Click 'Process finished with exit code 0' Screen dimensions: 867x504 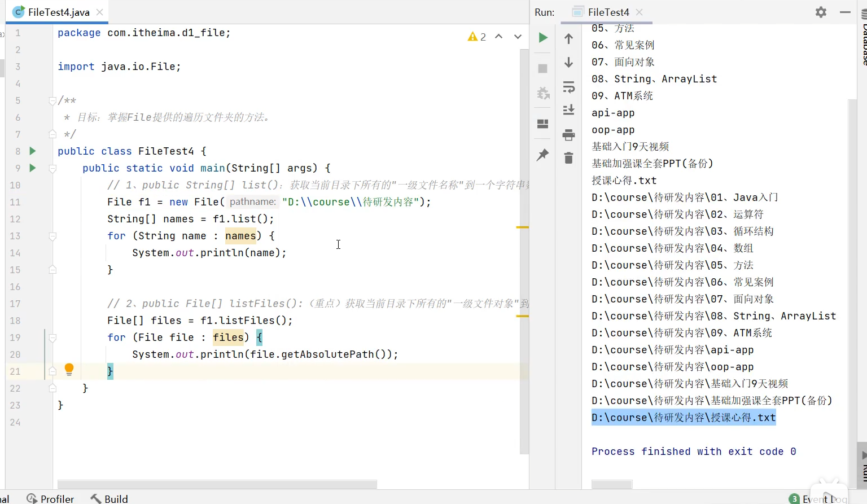(694, 452)
